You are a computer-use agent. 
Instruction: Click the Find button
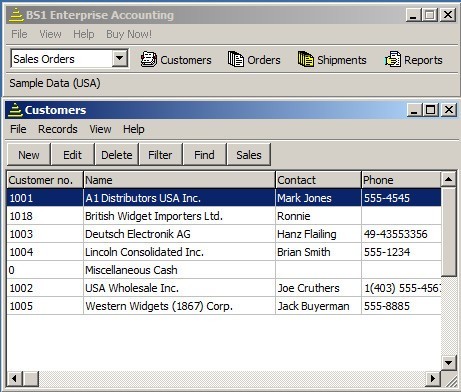[x=204, y=155]
